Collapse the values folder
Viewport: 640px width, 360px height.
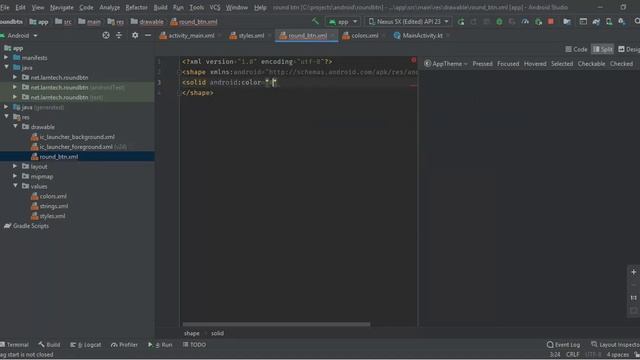(x=15, y=186)
